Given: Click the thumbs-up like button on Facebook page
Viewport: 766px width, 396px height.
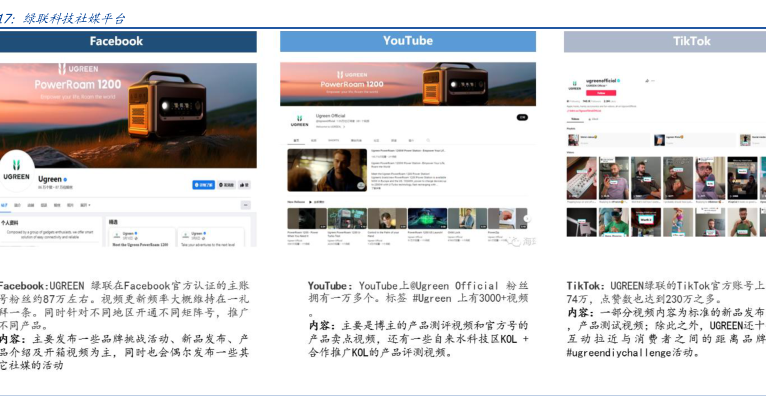Looking at the screenshot, I should pyautogui.click(x=244, y=185).
